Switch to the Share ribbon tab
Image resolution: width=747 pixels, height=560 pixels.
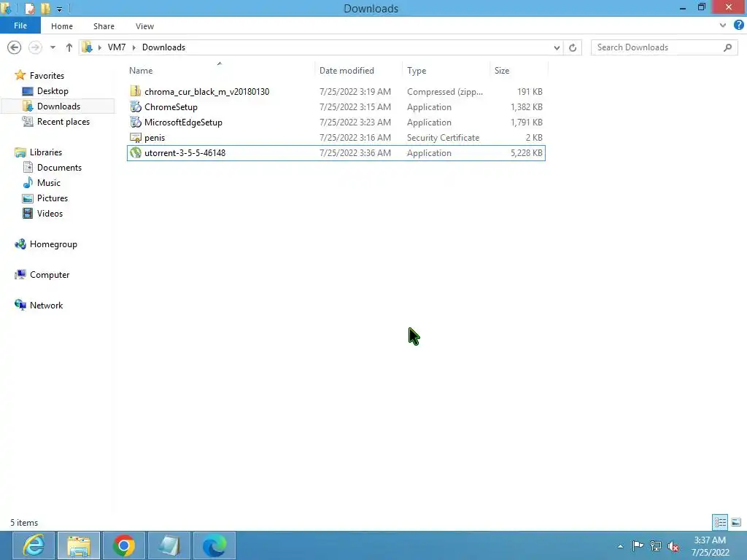[x=104, y=26]
